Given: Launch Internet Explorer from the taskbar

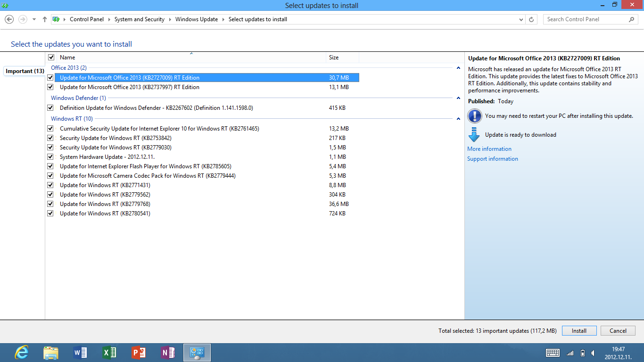Looking at the screenshot, I should pyautogui.click(x=22, y=353).
